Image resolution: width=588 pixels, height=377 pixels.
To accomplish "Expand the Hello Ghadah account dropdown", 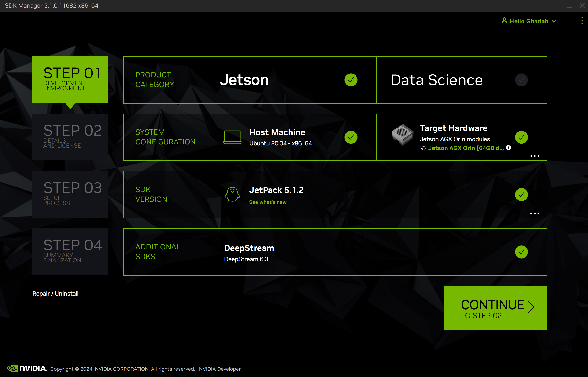I will [x=554, y=21].
